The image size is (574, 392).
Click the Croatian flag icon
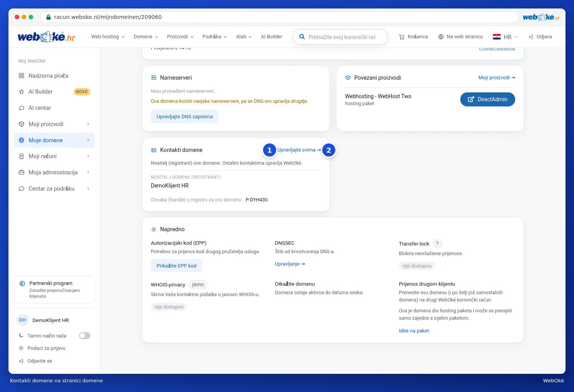pos(497,37)
